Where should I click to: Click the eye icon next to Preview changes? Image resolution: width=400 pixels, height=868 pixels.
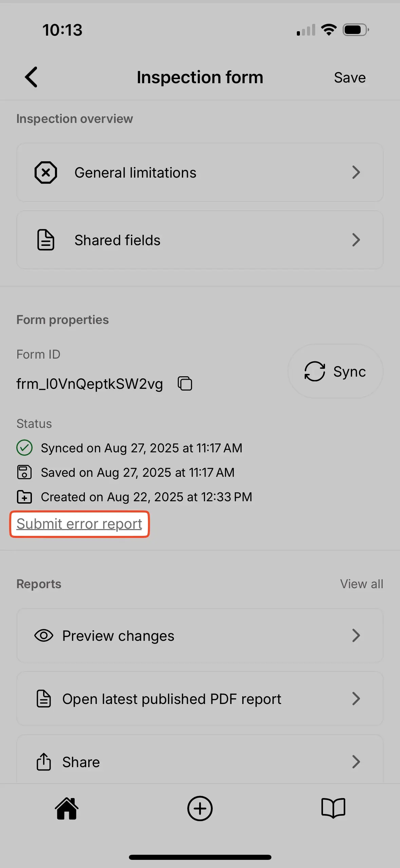43,635
